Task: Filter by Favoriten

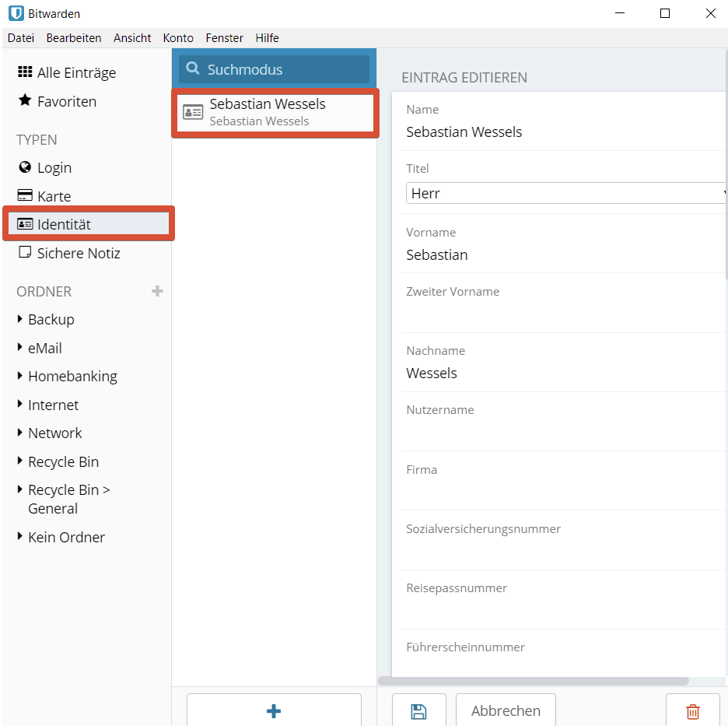Action: point(67,101)
